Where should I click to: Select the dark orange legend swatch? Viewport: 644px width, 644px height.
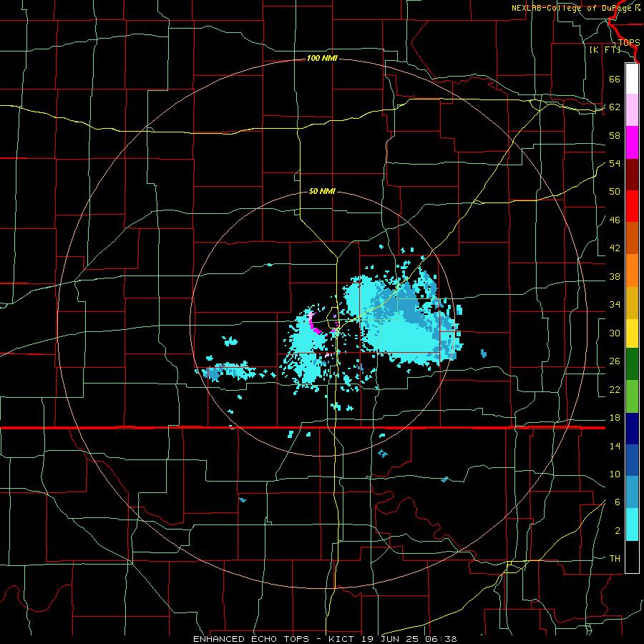coord(632,238)
